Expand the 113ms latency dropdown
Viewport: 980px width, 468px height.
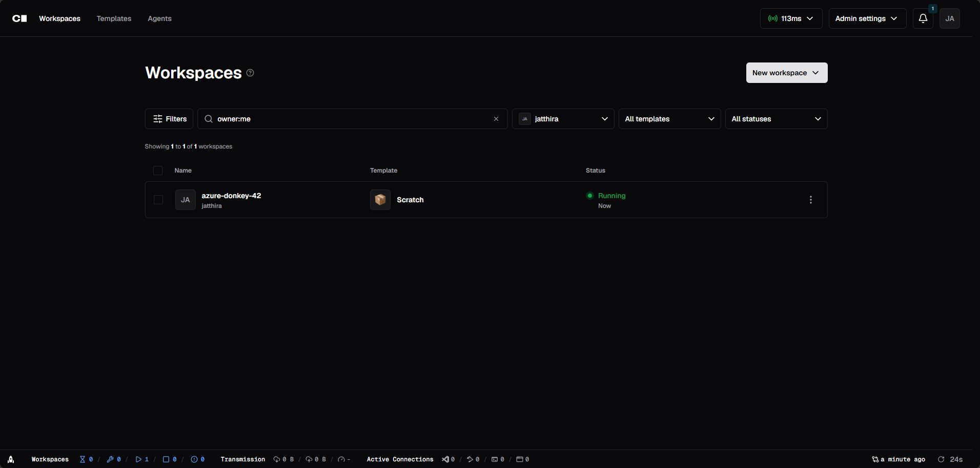coord(791,18)
